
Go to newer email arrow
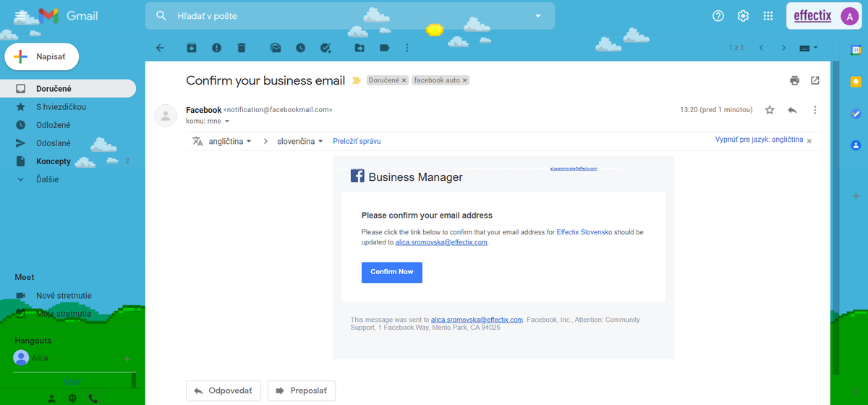click(761, 48)
